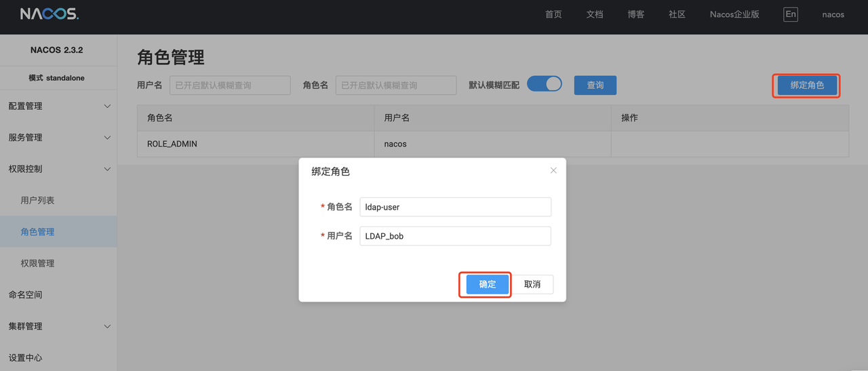Go to 命名空间 page
The height and width of the screenshot is (371, 868).
point(25,294)
